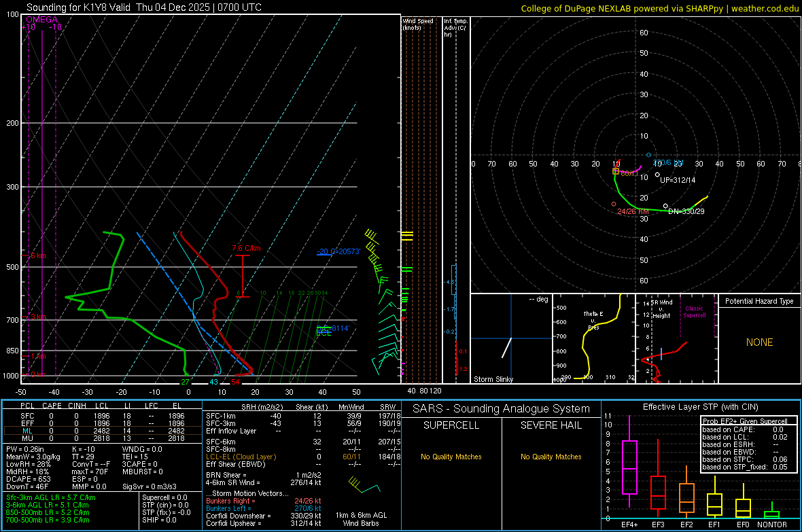Click the Eff Shear (EBWD) row
802x532 pixels.
(x=303, y=464)
